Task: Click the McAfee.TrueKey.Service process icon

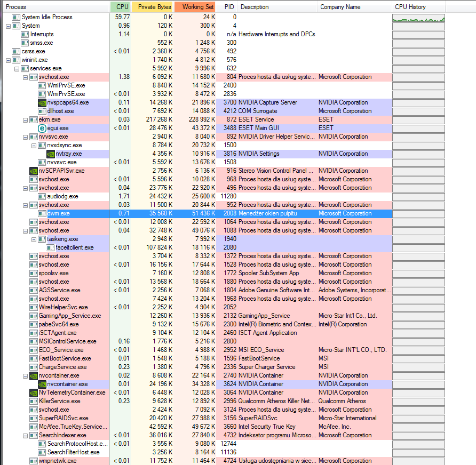Action: click(34, 427)
